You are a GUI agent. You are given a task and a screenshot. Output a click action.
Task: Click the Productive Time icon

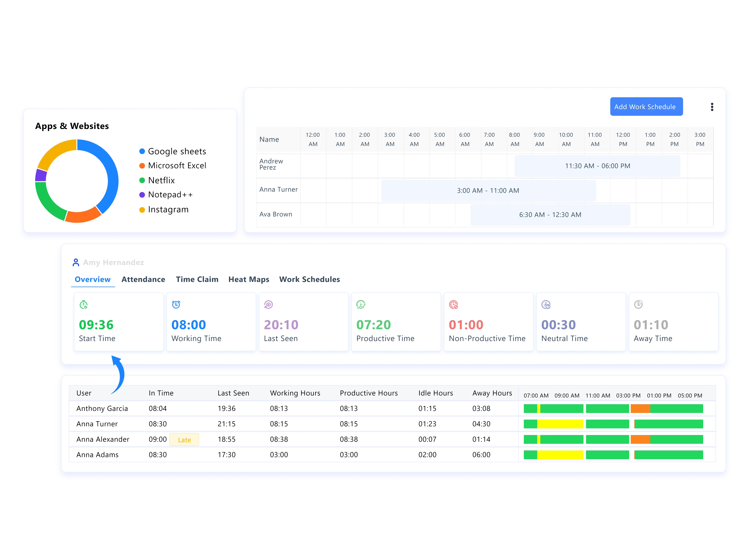pyautogui.click(x=361, y=304)
